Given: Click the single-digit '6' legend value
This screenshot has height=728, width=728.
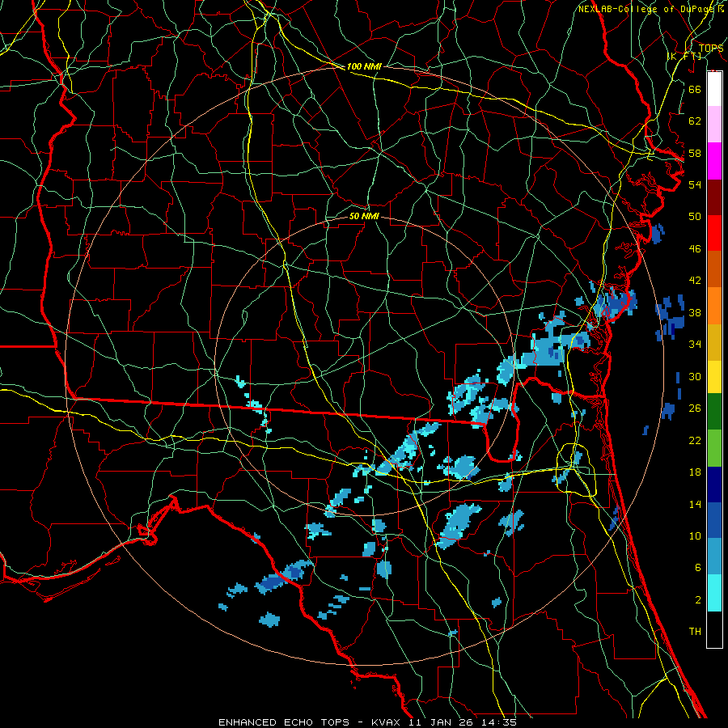Looking at the screenshot, I should pos(697,568).
